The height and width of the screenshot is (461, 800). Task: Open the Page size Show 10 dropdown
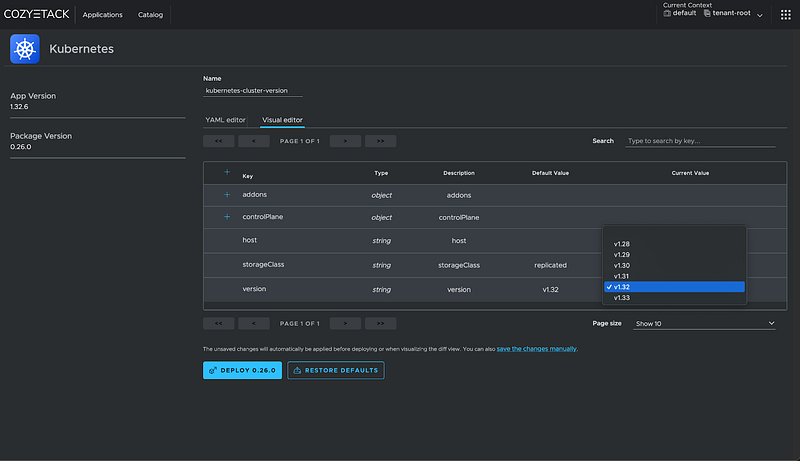pyautogui.click(x=705, y=324)
